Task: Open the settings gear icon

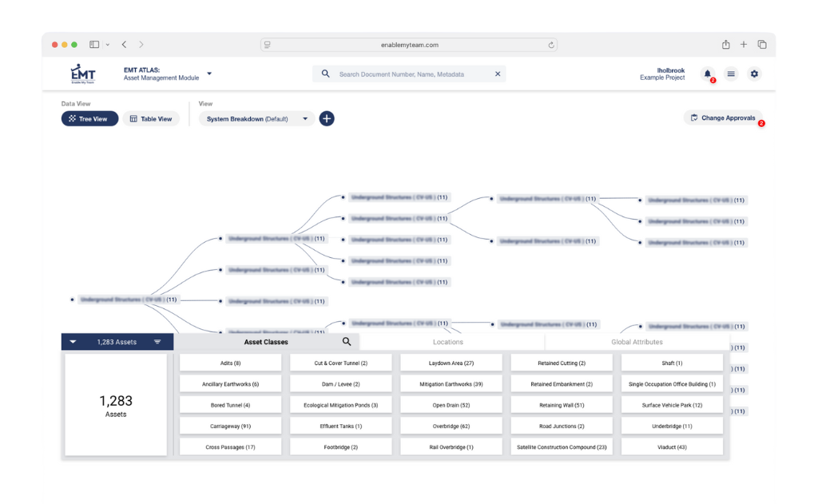Action: pos(754,73)
